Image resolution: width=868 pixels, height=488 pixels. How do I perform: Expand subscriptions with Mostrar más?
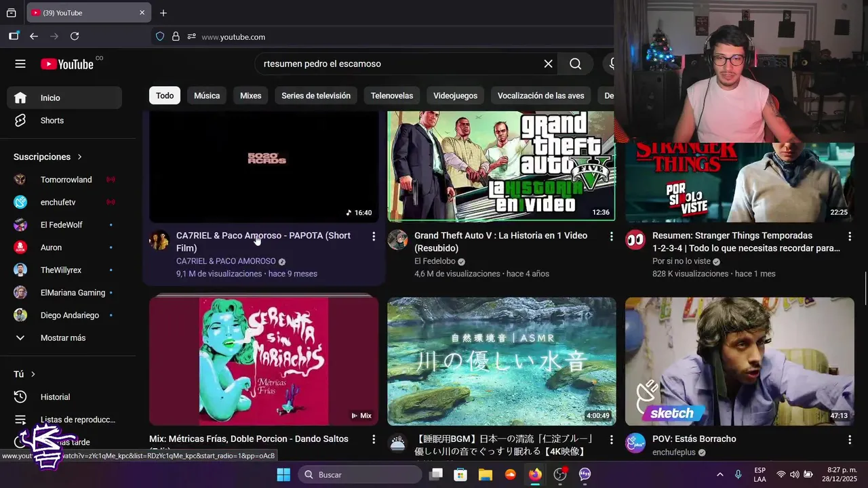(64, 338)
